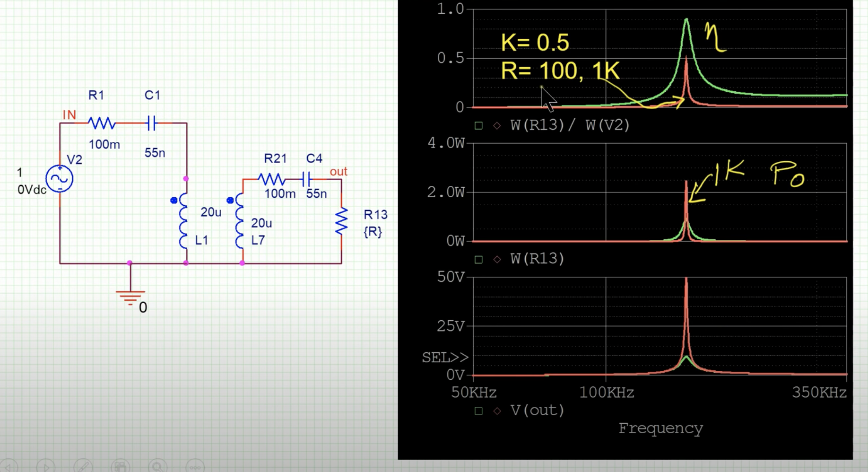Click the 0.5 y-axis label on efficiency plot
The height and width of the screenshot is (472, 868).
[451, 58]
